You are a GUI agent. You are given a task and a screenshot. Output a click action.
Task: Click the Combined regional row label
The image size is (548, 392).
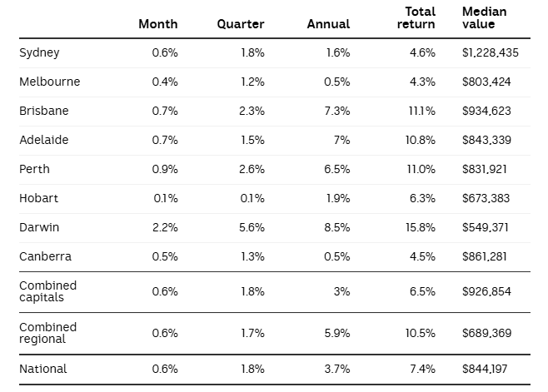[x=47, y=333]
